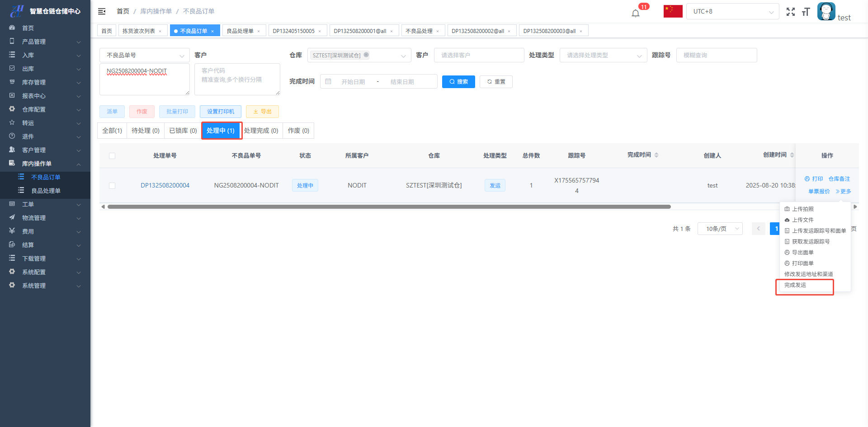
Task: Clear the SZTEST warehouse tag selection
Action: coord(366,55)
